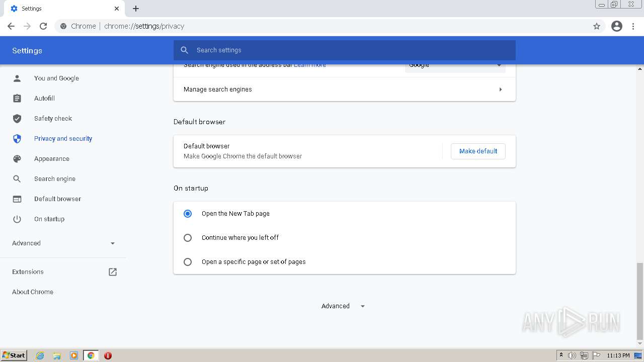
Task: Show hidden tray icons arrow
Action: [561, 355]
